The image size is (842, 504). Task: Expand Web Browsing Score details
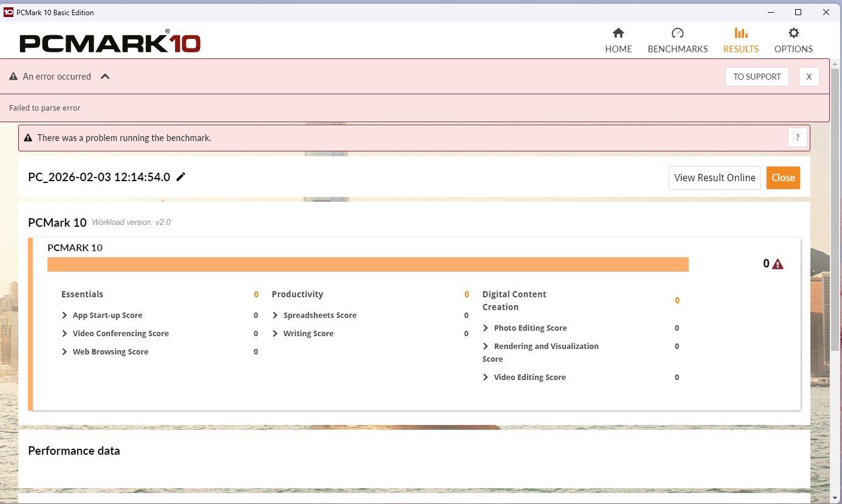point(64,351)
